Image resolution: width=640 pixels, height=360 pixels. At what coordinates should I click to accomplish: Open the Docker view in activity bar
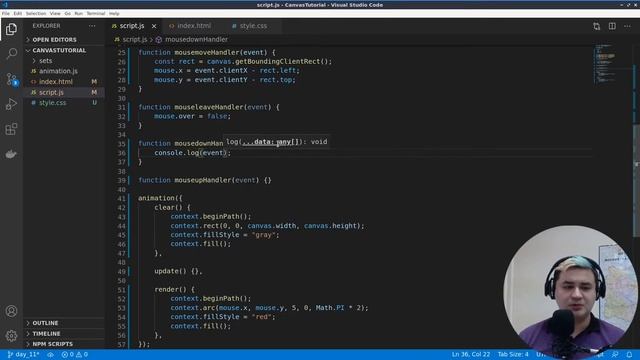pos(11,154)
